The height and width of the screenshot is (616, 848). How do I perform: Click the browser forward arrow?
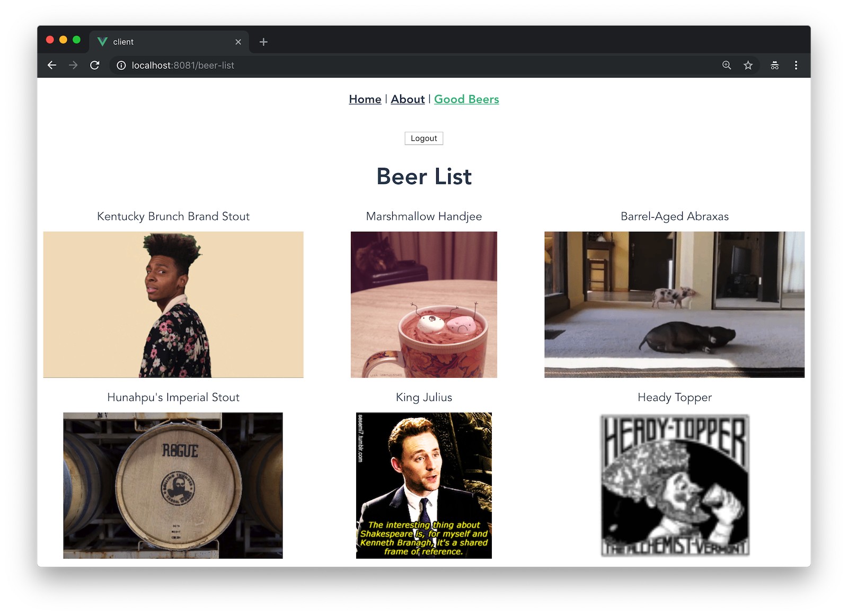tap(73, 65)
